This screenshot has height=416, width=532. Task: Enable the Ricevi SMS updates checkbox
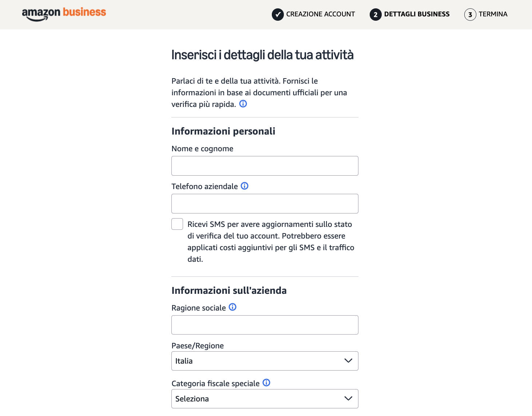177,224
